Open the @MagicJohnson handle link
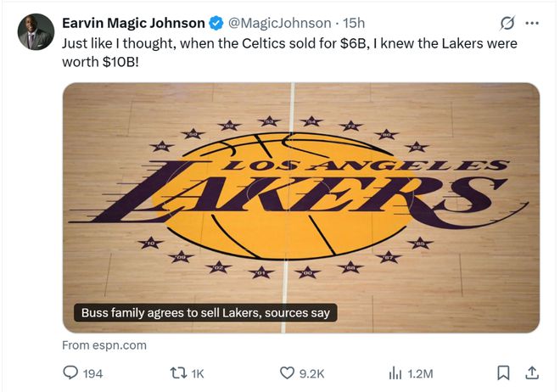Viewport: 560px width, 392px height. coord(278,23)
